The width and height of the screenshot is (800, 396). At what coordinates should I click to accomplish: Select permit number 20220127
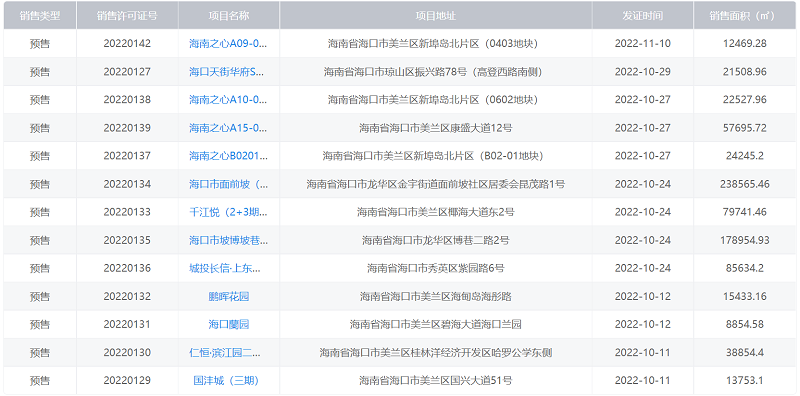click(127, 71)
